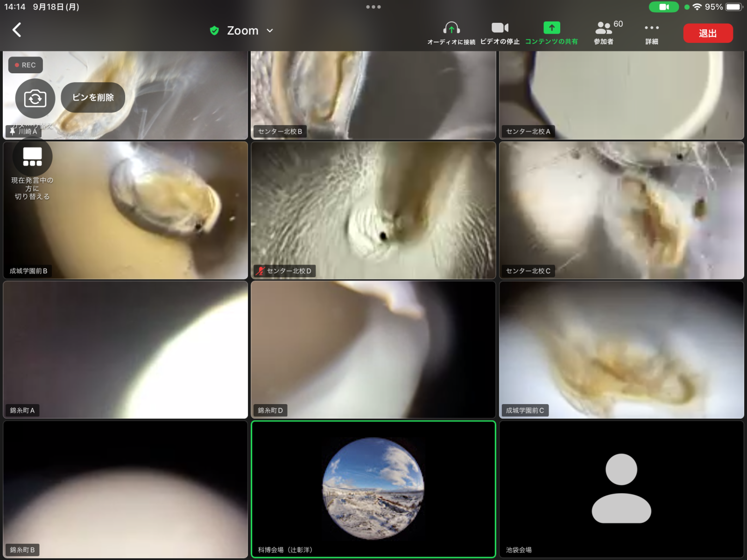Viewport: 747px width, 560px height.
Task: Open the participants list icon
Action: click(x=603, y=28)
